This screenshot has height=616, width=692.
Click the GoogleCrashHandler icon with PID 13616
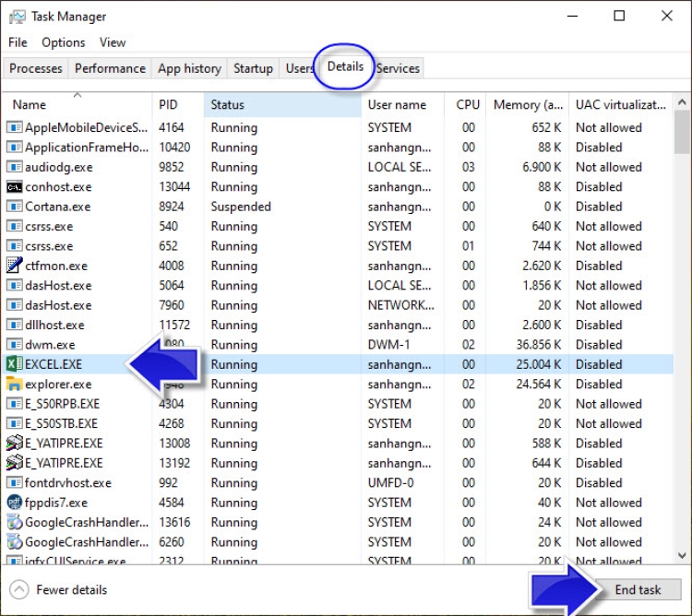(14, 522)
